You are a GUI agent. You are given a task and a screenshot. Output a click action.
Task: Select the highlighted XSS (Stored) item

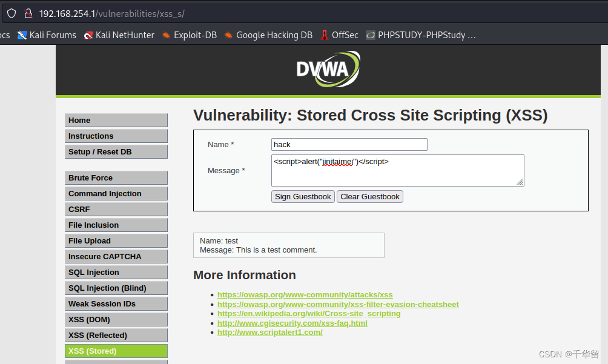pos(116,351)
